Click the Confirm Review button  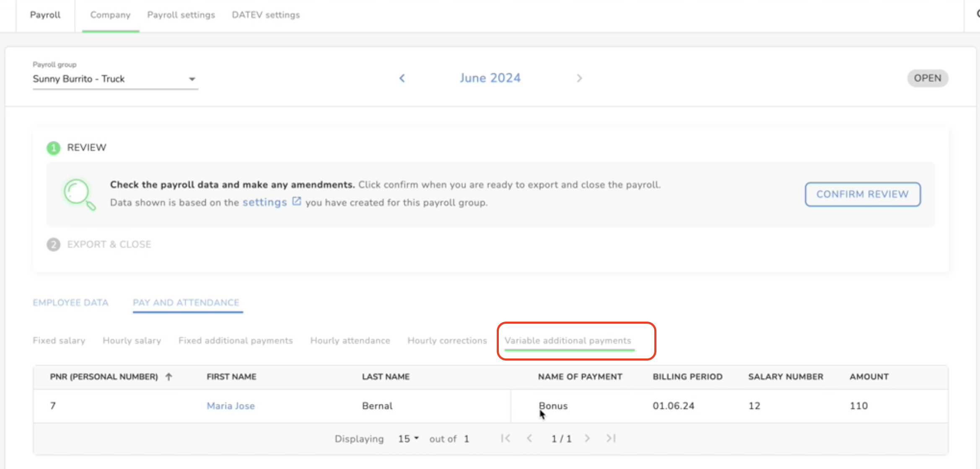(862, 194)
